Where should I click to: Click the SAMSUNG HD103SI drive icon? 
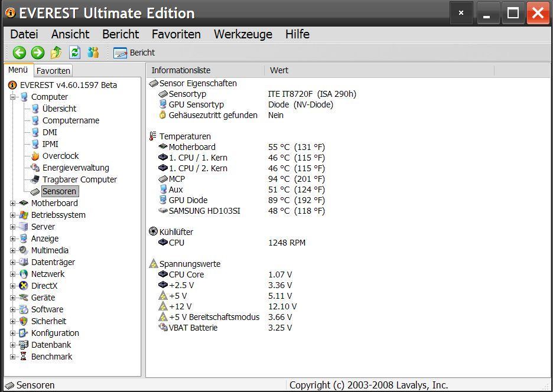click(163, 210)
